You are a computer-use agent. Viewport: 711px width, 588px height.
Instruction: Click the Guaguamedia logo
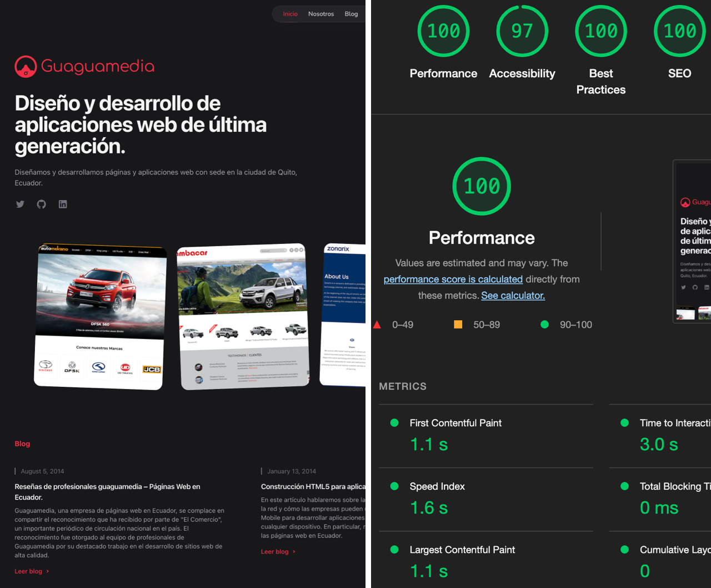point(84,67)
